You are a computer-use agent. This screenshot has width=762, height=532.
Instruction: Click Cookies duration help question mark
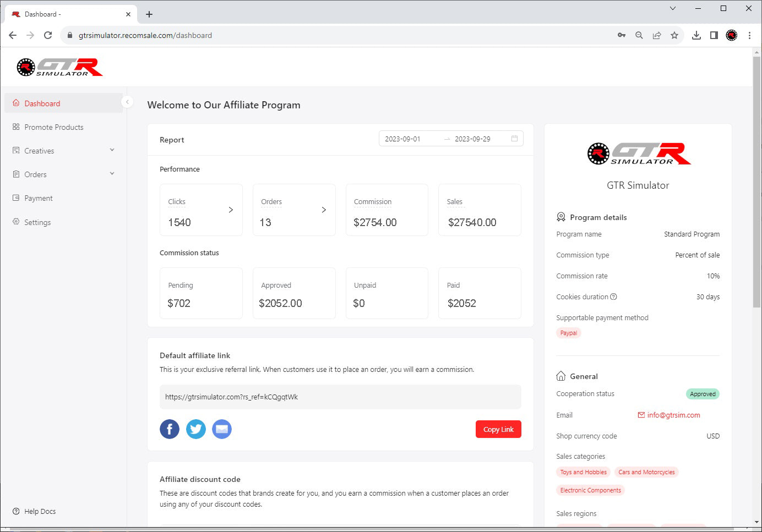click(613, 297)
